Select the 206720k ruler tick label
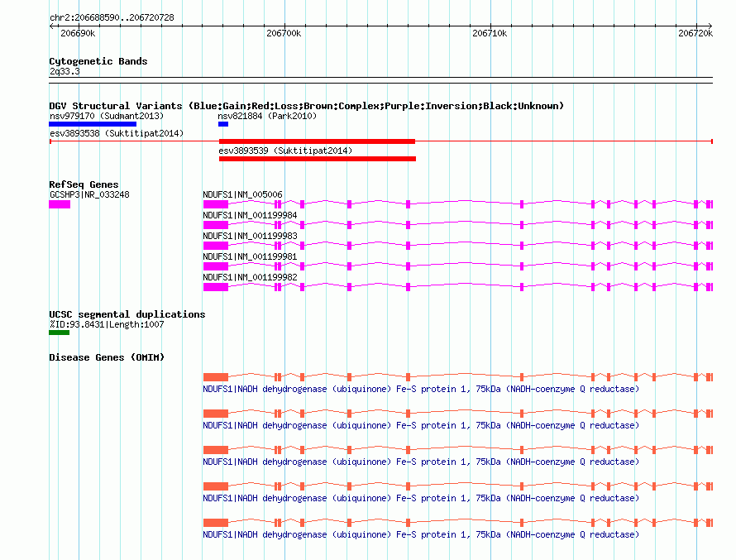The width and height of the screenshot is (736, 560). (x=695, y=33)
